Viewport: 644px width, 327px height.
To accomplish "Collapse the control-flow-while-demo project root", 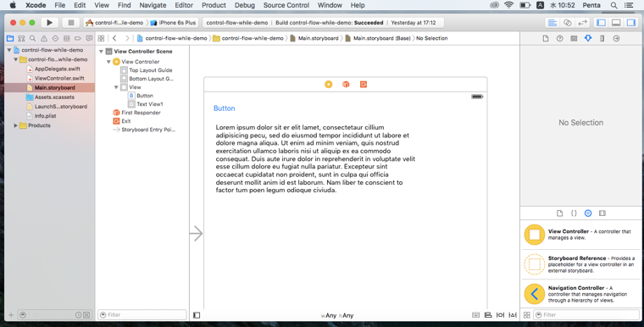I will tap(9, 50).
